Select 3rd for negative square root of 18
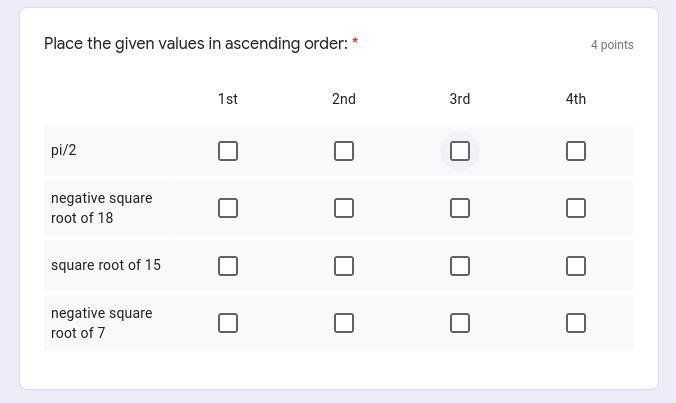Screen dimensions: 676x403 pos(460,208)
